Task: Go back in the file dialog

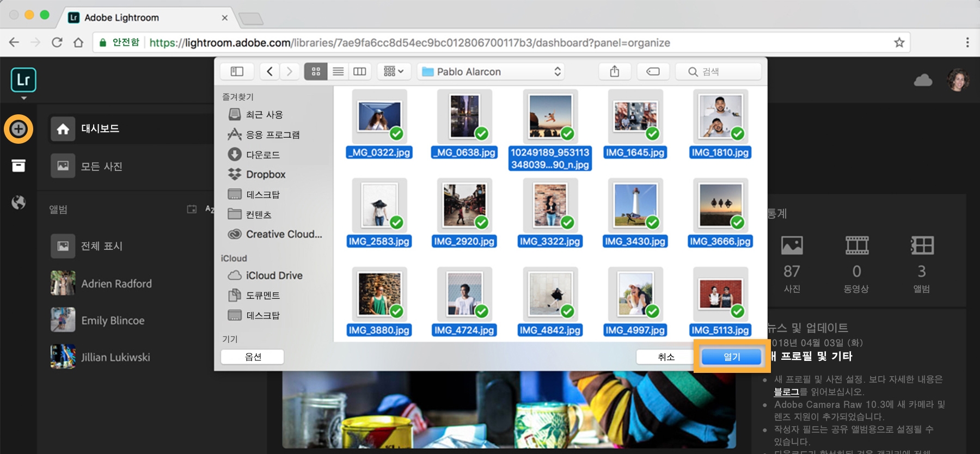Action: coord(269,71)
